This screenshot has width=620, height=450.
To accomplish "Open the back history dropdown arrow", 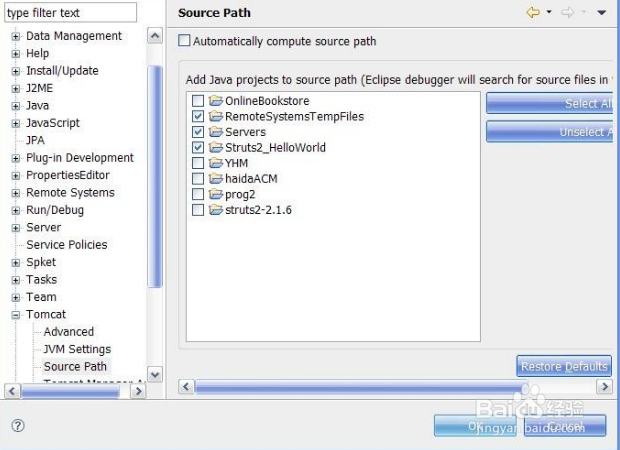I will click(549, 12).
